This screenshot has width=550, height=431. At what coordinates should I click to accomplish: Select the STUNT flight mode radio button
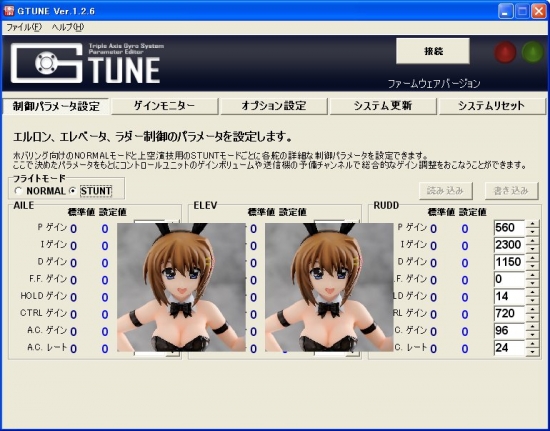(x=73, y=191)
